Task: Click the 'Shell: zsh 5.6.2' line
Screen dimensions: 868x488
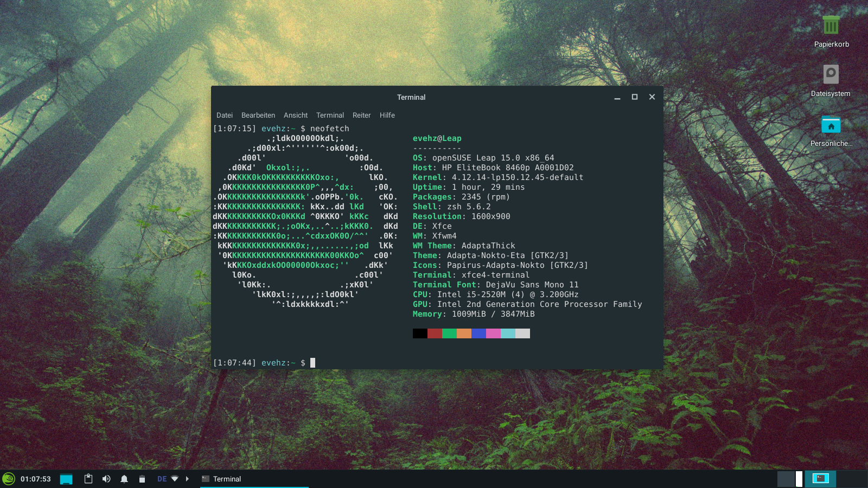Action: 452,207
